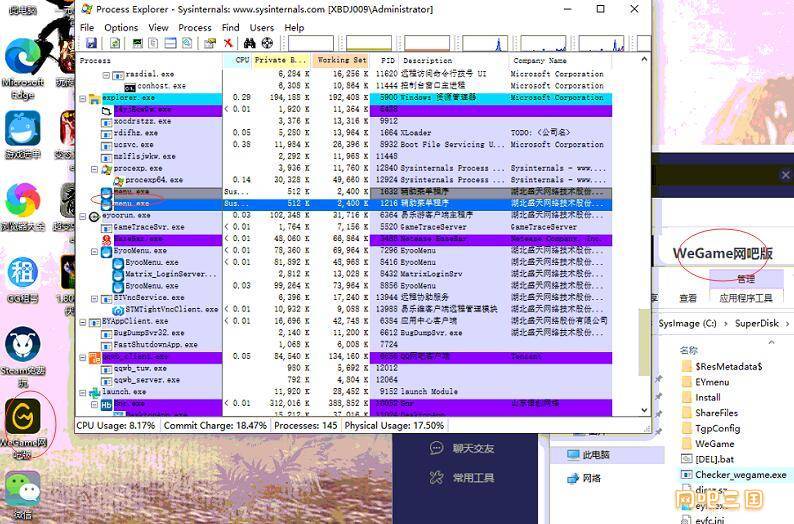Select the TgpConfig folder in Explorer
This screenshot has height=524, width=794.
point(711,428)
